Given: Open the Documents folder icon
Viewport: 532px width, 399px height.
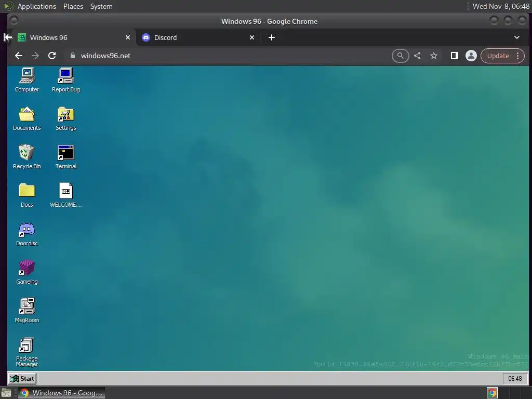Looking at the screenshot, I should click(x=27, y=119).
